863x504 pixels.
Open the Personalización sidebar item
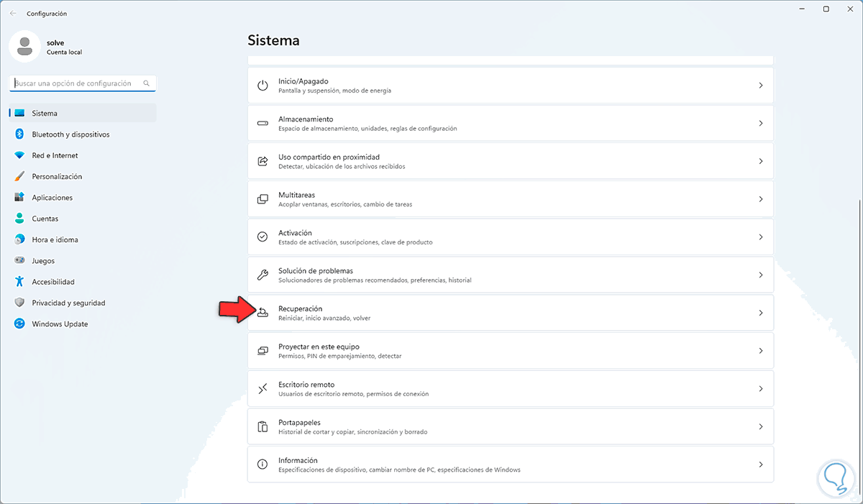point(57,177)
